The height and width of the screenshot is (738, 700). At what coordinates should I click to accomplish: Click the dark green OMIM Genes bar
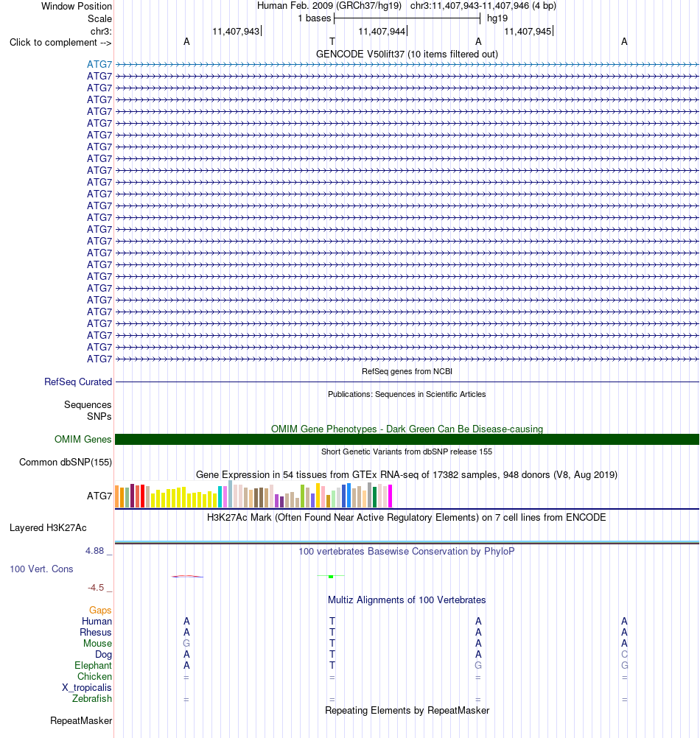point(407,439)
